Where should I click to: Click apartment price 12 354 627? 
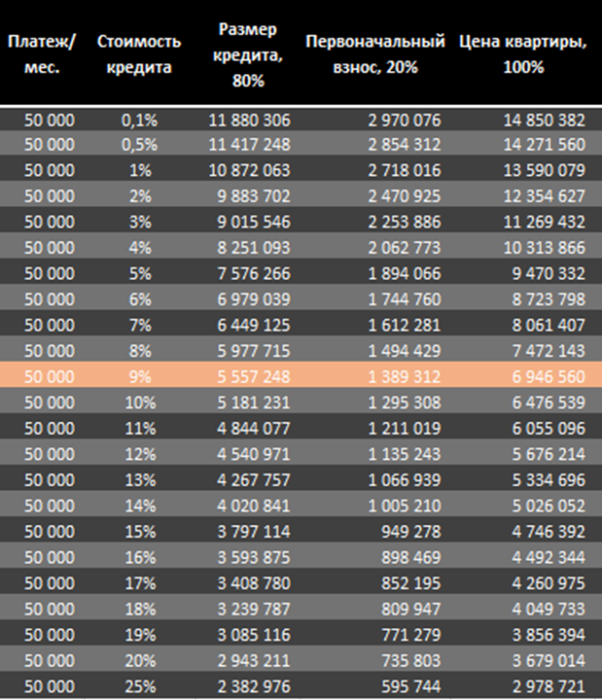point(545,196)
